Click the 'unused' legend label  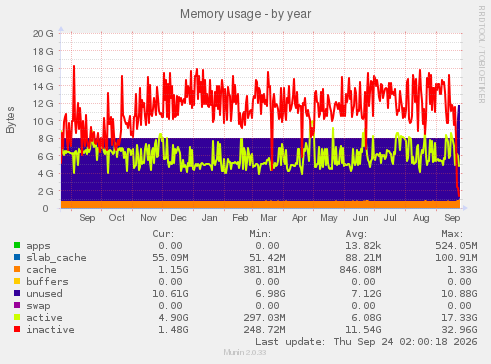[44, 294]
